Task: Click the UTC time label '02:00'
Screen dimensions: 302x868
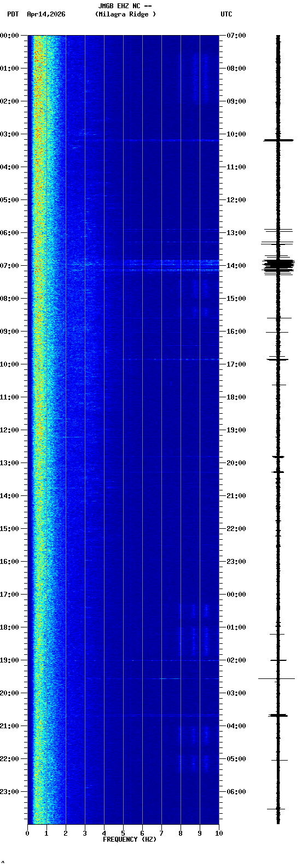Action: pos(236,660)
